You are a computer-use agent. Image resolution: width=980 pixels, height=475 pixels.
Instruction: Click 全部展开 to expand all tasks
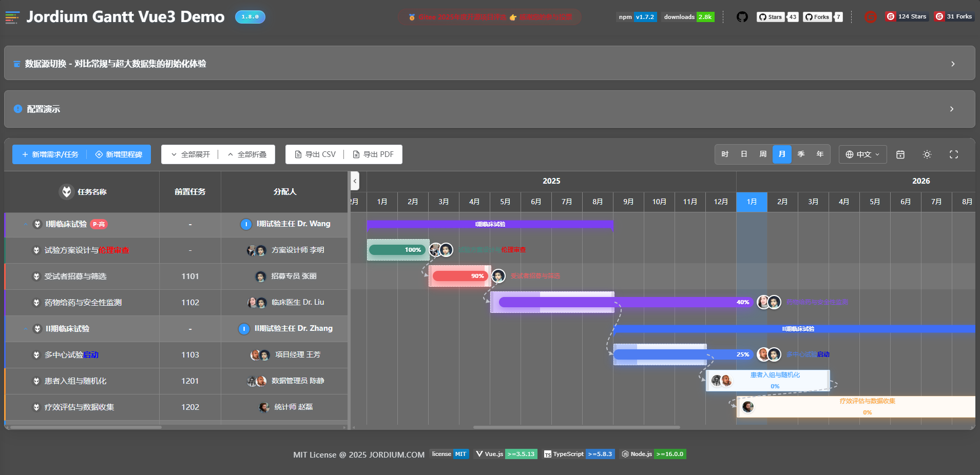pos(190,154)
